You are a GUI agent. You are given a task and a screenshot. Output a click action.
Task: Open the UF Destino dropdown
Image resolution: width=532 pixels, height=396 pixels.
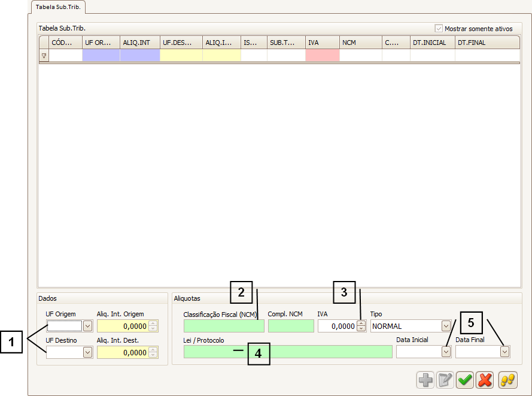[x=87, y=352]
